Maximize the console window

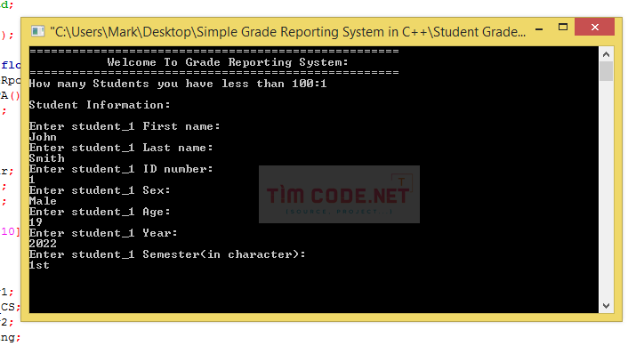[x=563, y=27]
